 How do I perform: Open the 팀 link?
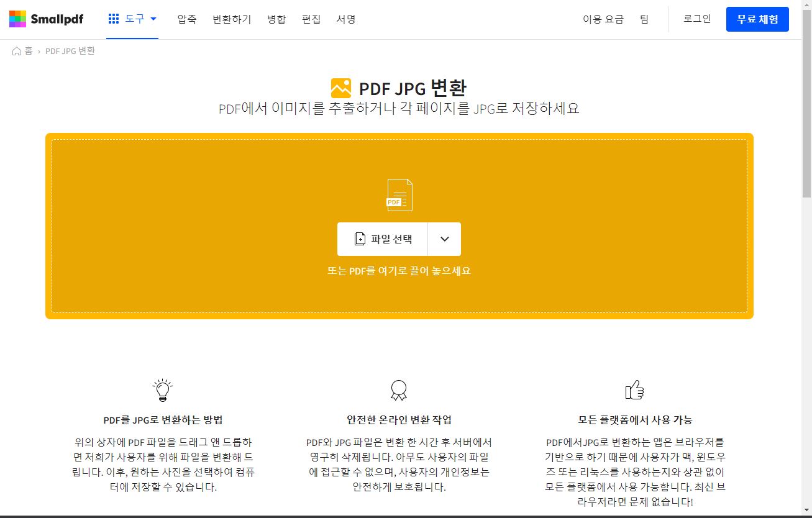[644, 19]
